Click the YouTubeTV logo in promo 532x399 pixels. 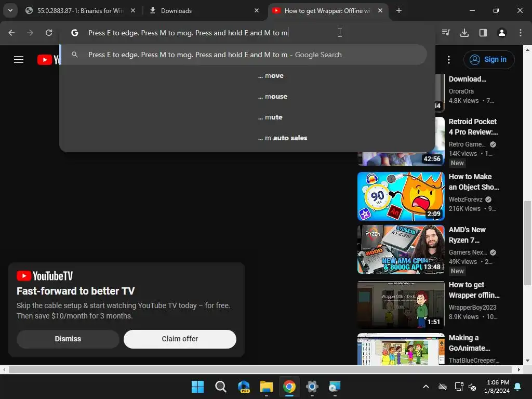tap(45, 276)
